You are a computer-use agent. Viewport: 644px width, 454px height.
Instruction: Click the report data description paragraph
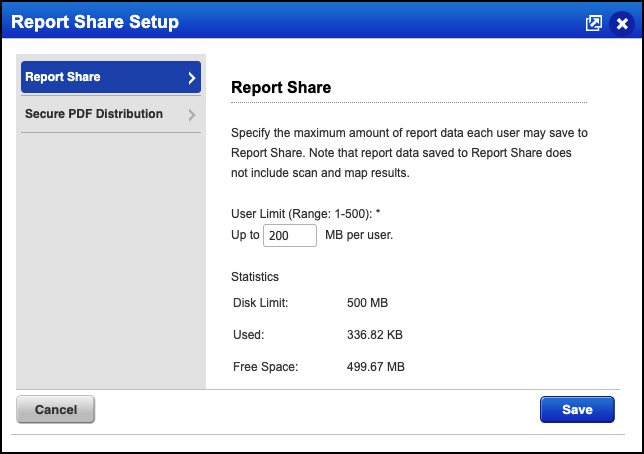coord(408,152)
